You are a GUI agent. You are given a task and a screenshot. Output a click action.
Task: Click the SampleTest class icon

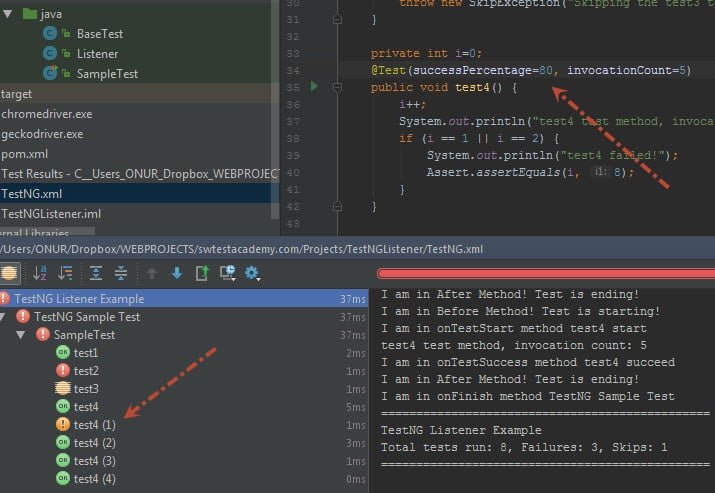[x=50, y=73]
